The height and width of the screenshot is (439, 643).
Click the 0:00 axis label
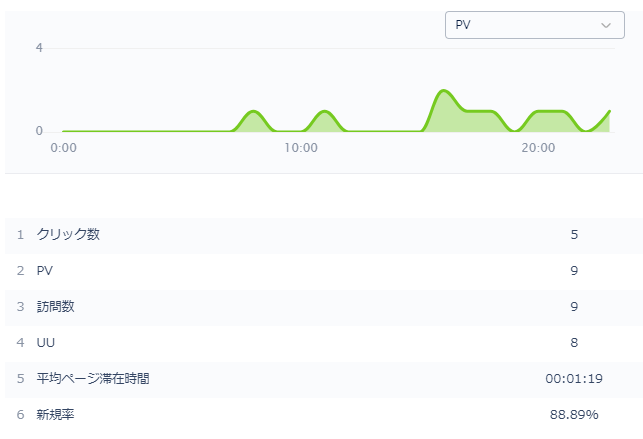click(64, 148)
